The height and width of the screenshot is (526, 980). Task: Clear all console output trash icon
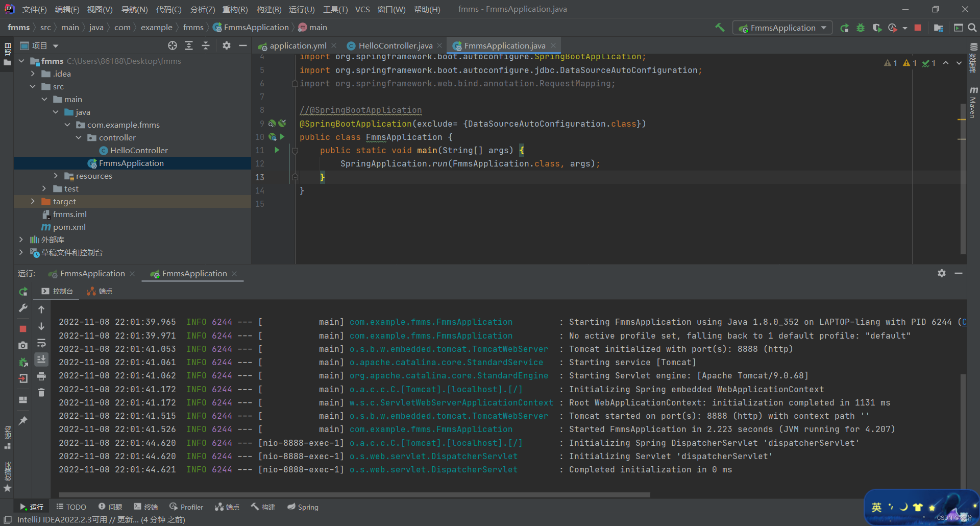click(41, 392)
